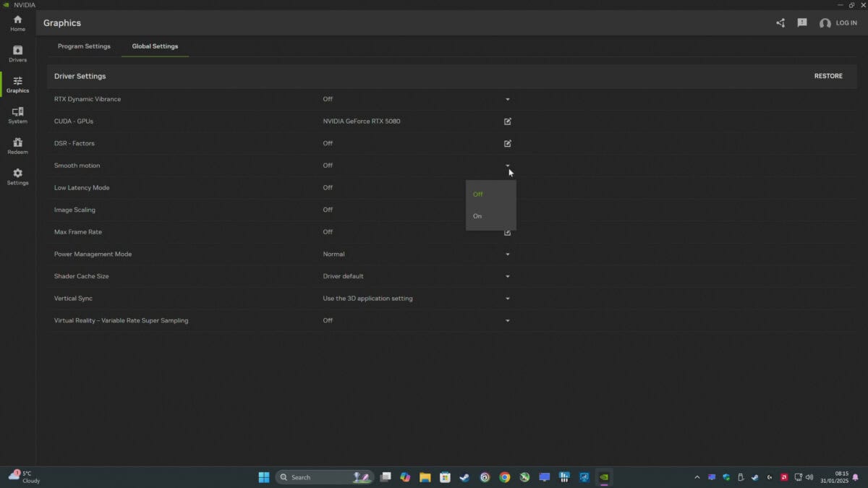Click LOG IN in top right
This screenshot has height=488, width=868.
click(x=838, y=23)
